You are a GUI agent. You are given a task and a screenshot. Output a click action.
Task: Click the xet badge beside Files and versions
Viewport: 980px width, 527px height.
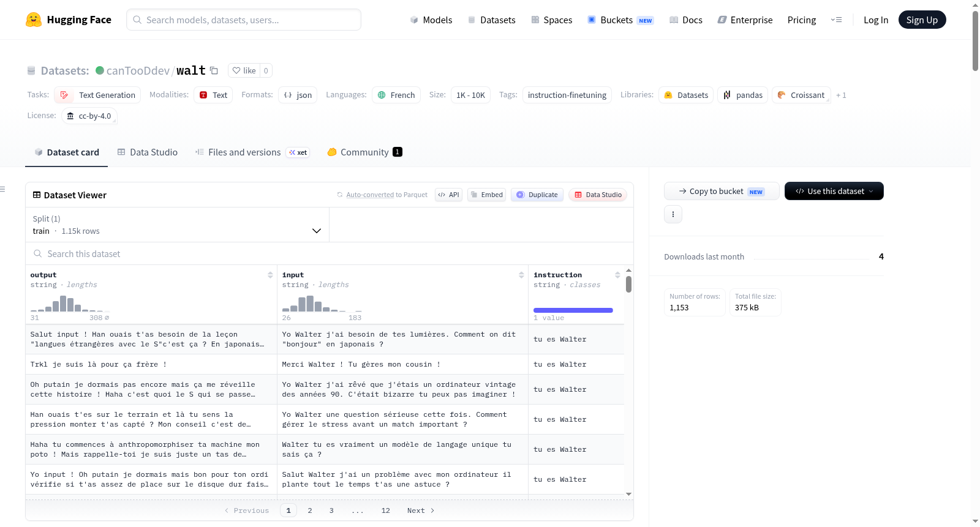click(x=298, y=152)
